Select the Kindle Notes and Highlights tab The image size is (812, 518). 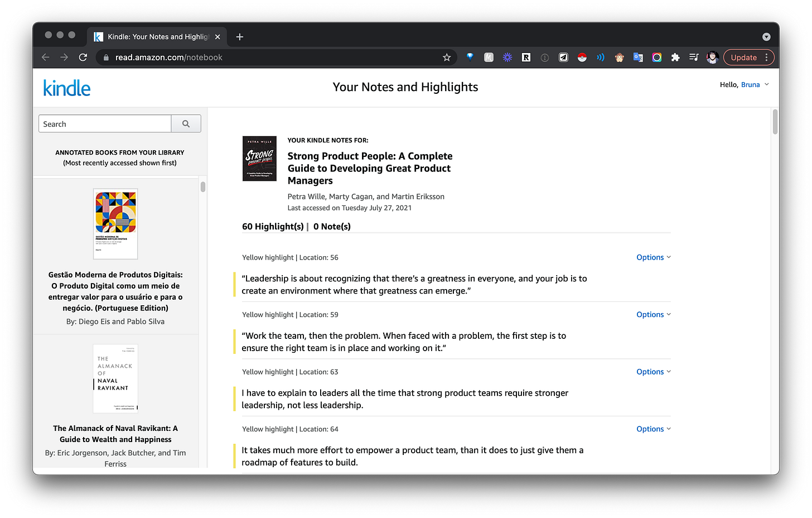pos(156,37)
